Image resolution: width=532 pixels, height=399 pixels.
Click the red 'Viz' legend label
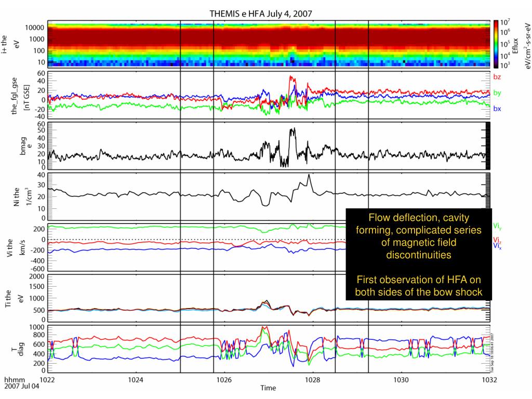click(497, 240)
